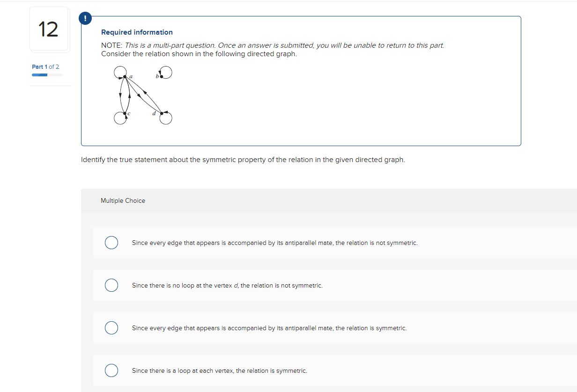
Task: Collapse the Multiple Choice section
Action: [123, 200]
